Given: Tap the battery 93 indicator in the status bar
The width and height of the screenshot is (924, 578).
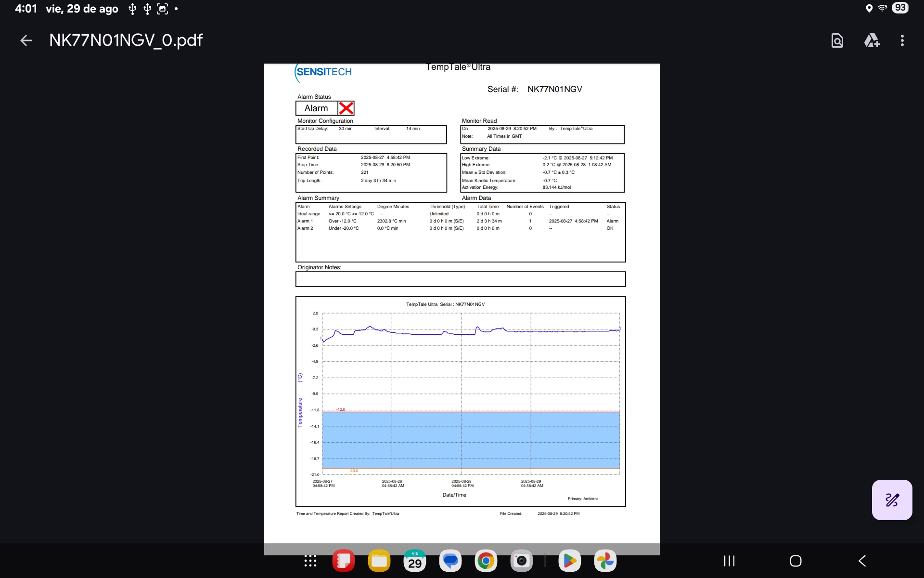Looking at the screenshot, I should coord(900,8).
